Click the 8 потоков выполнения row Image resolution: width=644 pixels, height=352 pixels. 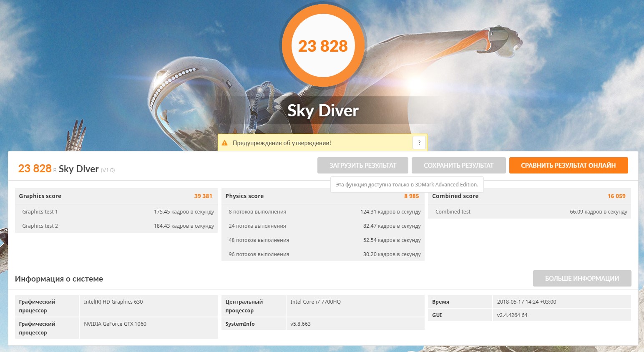pos(323,212)
